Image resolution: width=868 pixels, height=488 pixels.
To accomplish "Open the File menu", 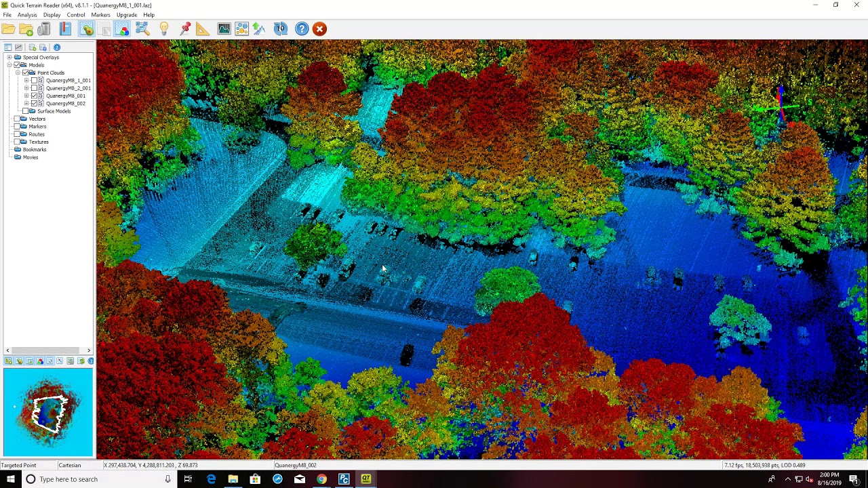I will 7,15.
